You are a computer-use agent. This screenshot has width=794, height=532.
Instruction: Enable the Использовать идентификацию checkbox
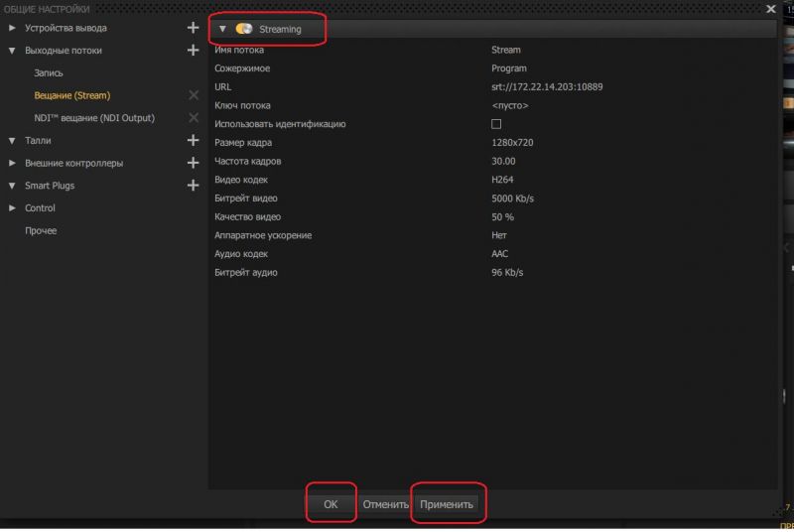coord(496,124)
